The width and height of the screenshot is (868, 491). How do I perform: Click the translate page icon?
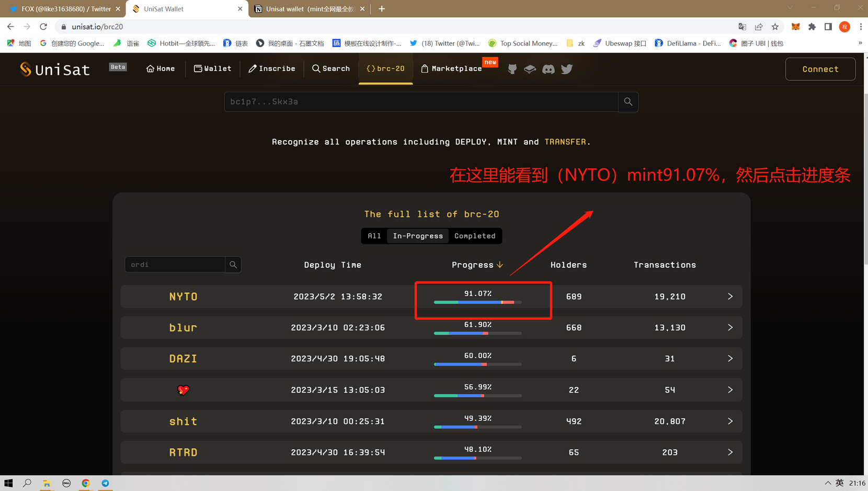[742, 27]
